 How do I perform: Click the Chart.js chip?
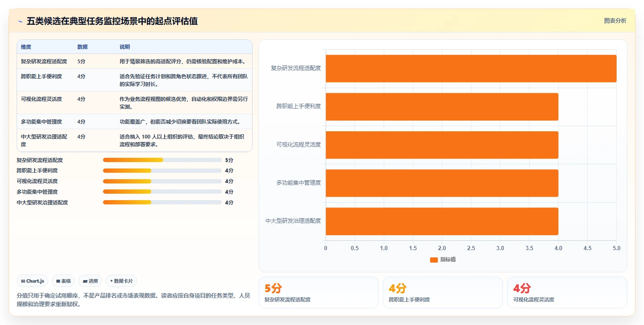[x=33, y=281]
